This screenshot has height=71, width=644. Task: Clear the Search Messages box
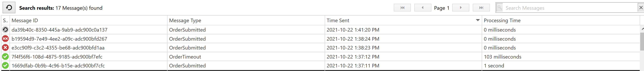pos(641,8)
